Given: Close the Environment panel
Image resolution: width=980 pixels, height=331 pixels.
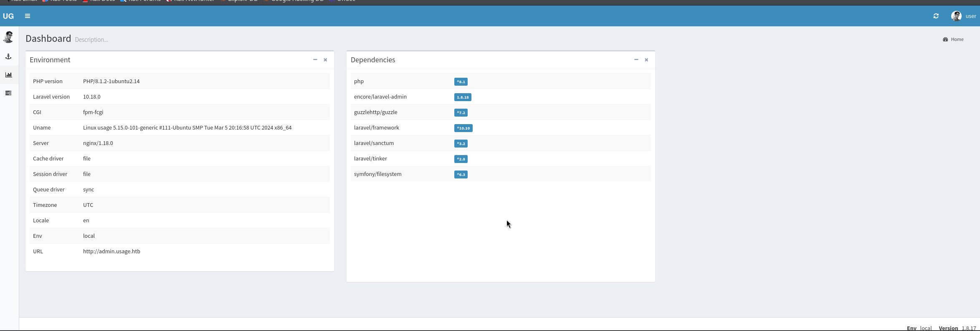Looking at the screenshot, I should pos(325,60).
